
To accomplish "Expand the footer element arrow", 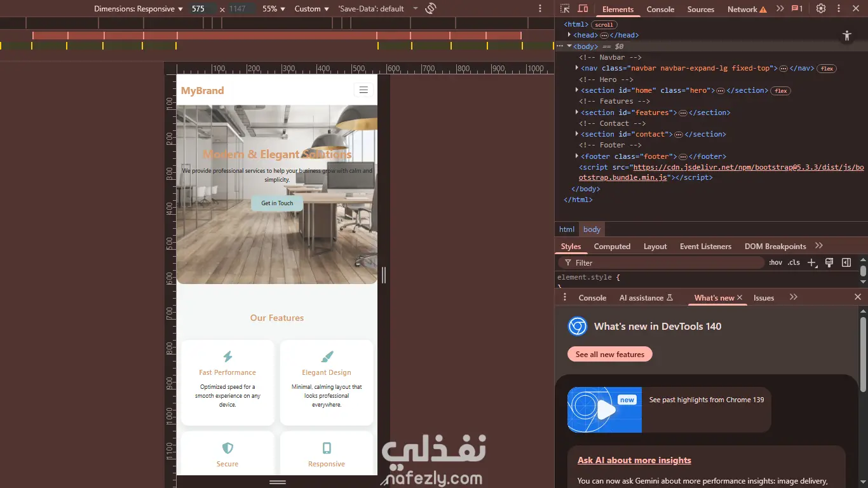I will 577,157.
